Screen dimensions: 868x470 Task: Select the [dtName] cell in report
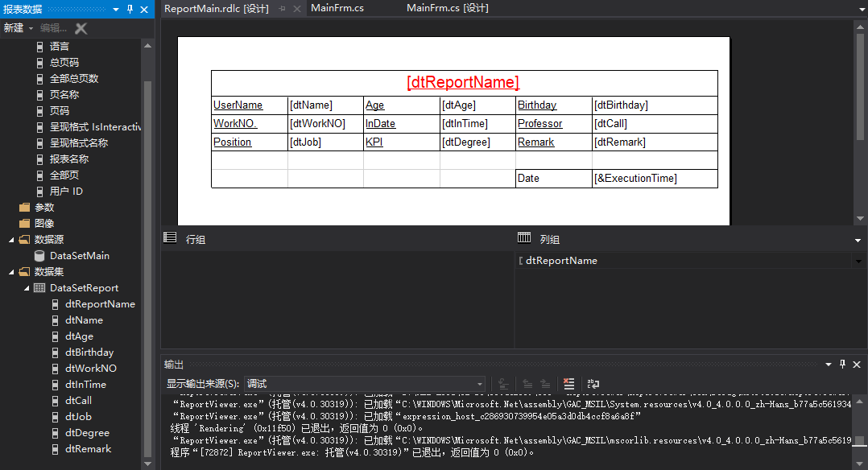[x=325, y=105]
